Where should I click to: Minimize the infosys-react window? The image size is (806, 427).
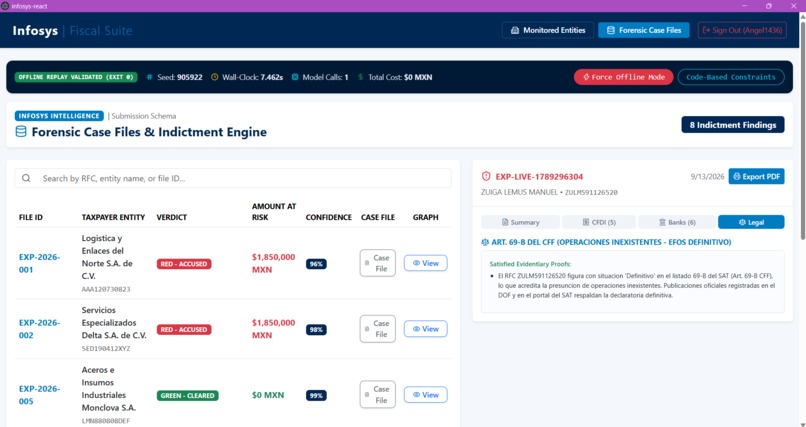[744, 6]
